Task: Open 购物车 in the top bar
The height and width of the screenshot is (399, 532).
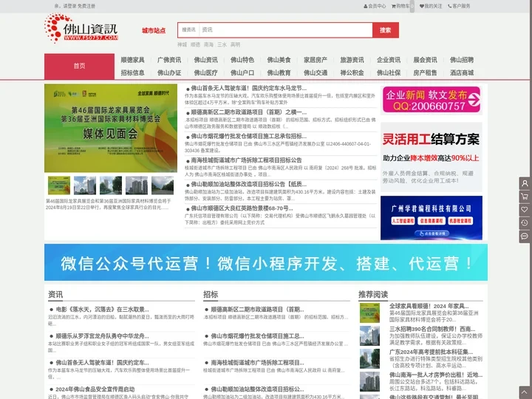Action: point(400,6)
